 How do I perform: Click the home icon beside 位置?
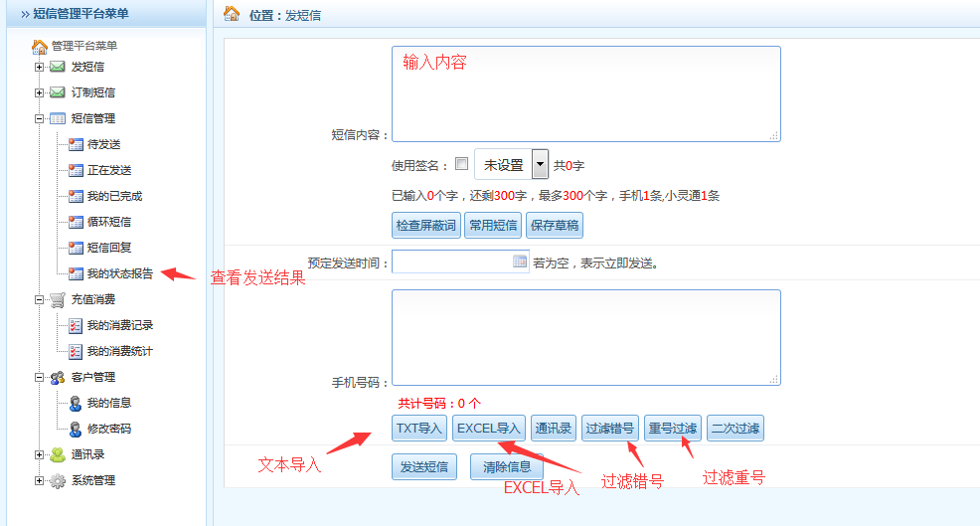pyautogui.click(x=232, y=13)
